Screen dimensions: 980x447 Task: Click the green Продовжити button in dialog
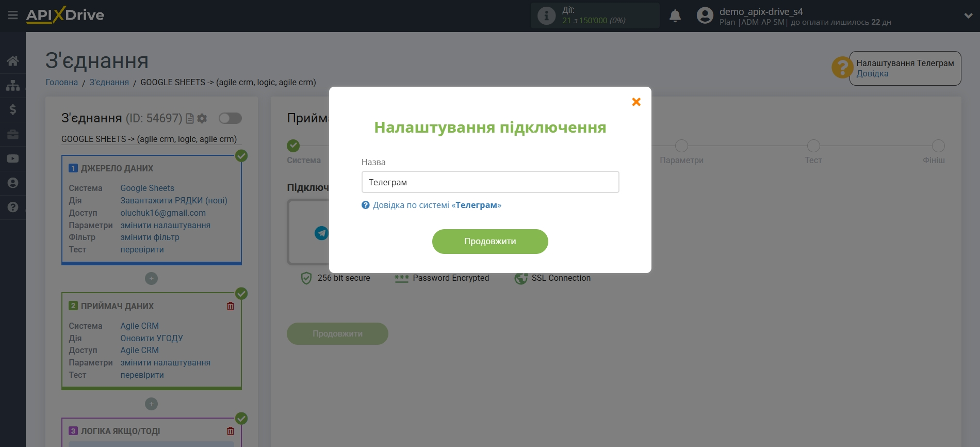point(490,242)
